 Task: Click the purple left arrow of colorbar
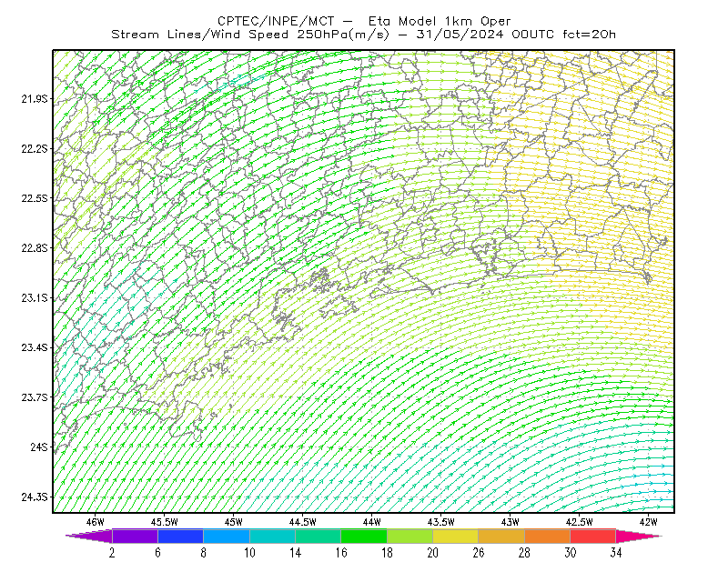pyautogui.click(x=89, y=536)
